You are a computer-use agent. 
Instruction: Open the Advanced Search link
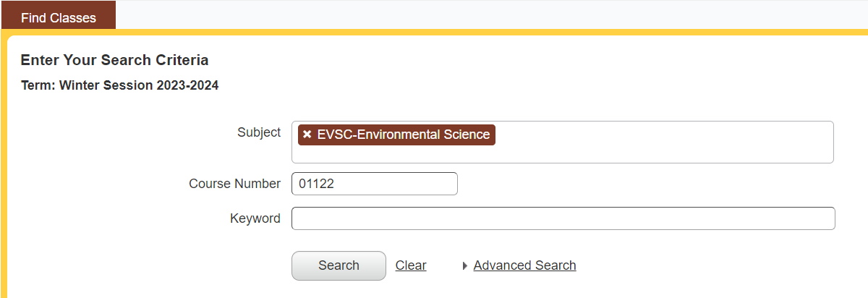point(524,265)
